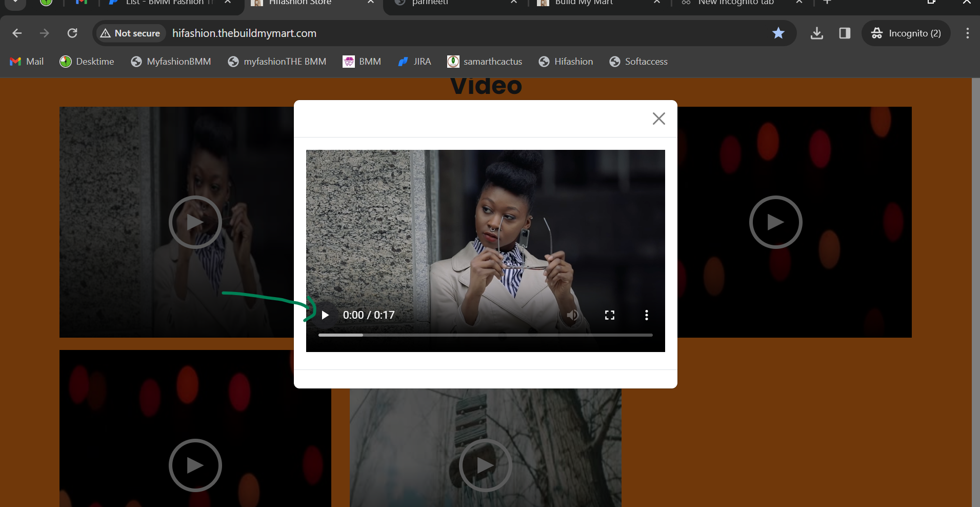This screenshot has height=507, width=980.
Task: Go back to the previous page
Action: [x=17, y=33]
